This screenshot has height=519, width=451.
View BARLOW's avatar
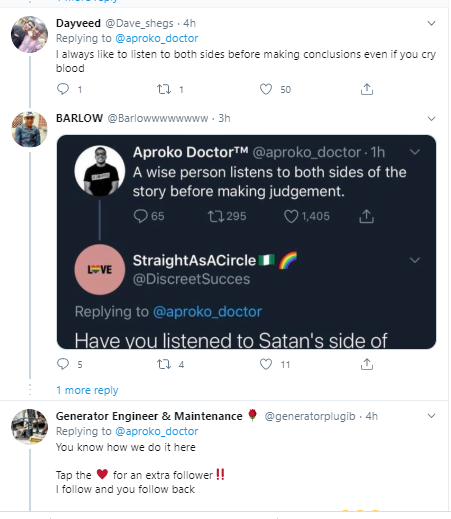[x=29, y=129]
